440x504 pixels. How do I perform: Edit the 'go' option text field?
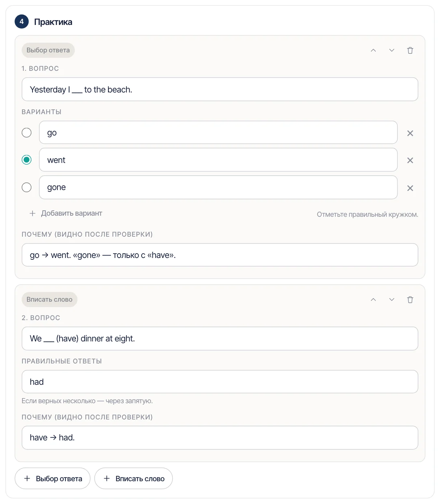click(218, 133)
